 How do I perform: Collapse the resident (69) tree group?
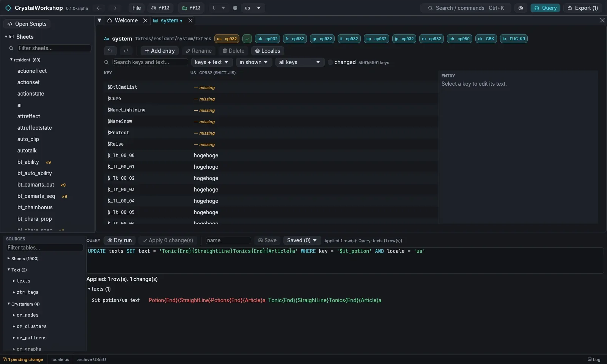point(11,60)
